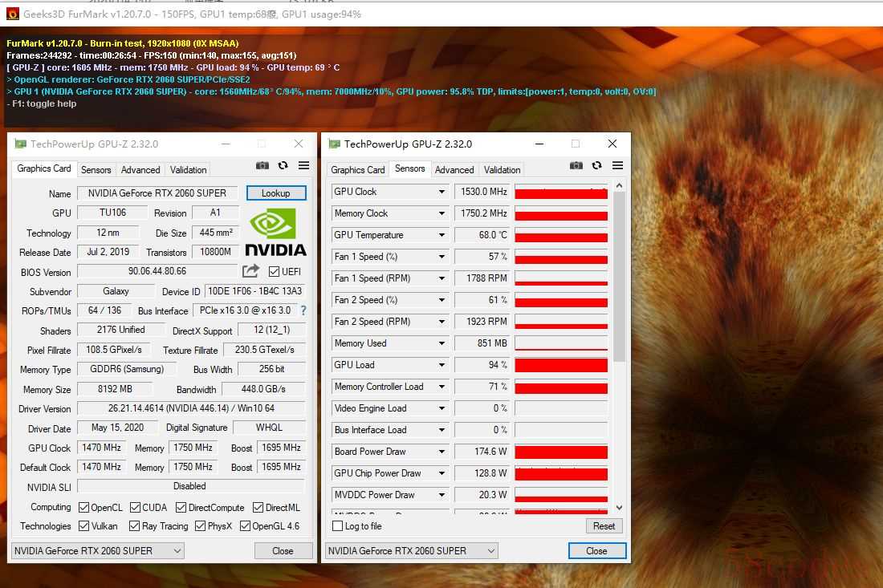Click refresh icon in Sensors GPU-Z window
The image size is (883, 588).
(597, 165)
